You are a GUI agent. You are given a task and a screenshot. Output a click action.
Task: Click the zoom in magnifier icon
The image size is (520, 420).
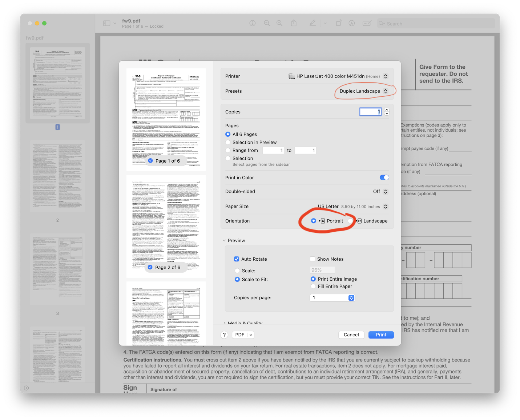(x=279, y=23)
